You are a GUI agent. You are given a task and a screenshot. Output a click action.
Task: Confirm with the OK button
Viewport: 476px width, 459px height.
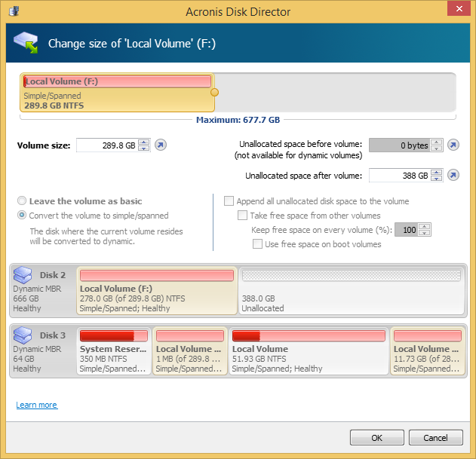(376, 437)
